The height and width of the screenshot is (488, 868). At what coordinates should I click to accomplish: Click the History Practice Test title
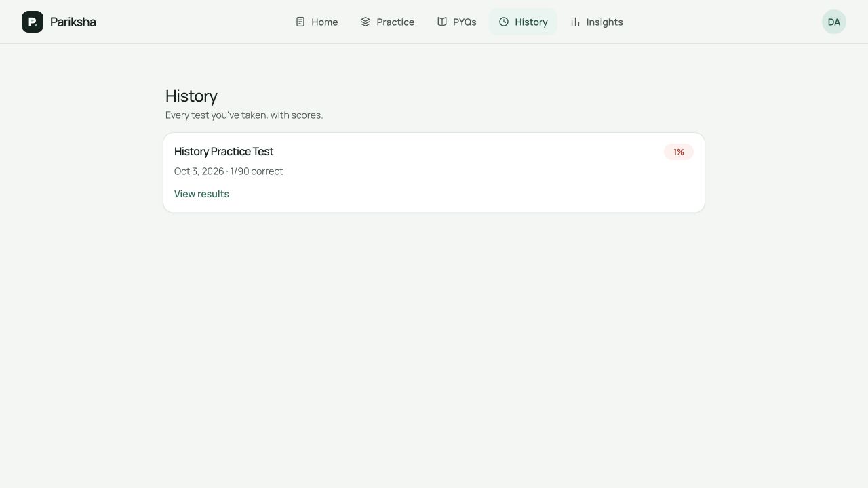click(x=224, y=151)
